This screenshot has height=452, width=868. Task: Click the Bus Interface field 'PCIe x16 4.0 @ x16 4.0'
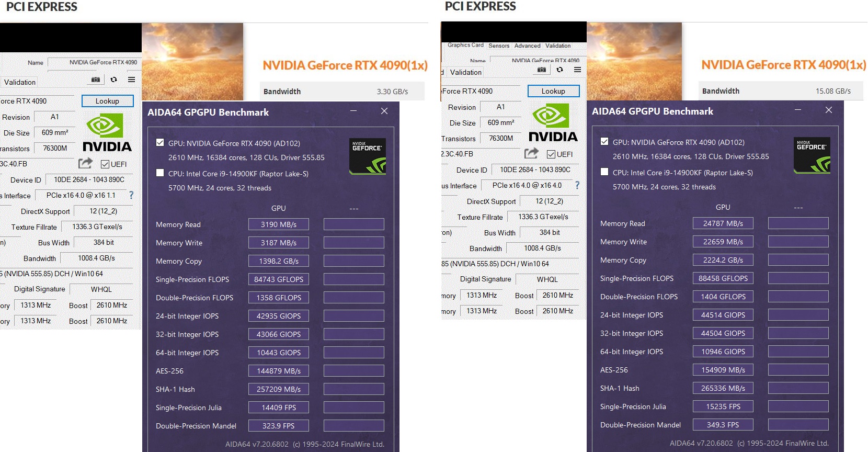(527, 185)
